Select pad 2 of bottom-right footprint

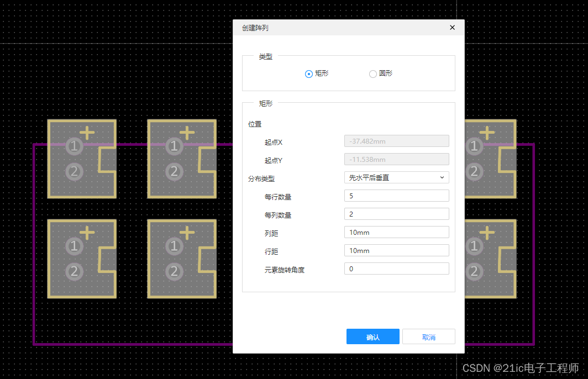[474, 271]
